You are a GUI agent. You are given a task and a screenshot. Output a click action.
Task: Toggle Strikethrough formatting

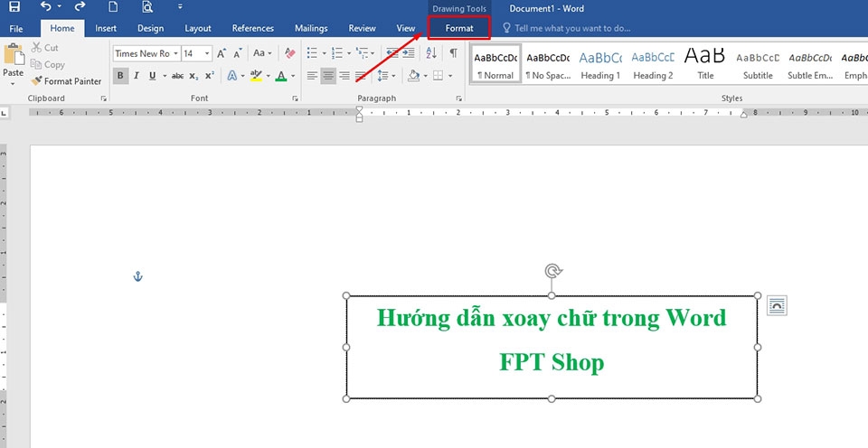178,76
